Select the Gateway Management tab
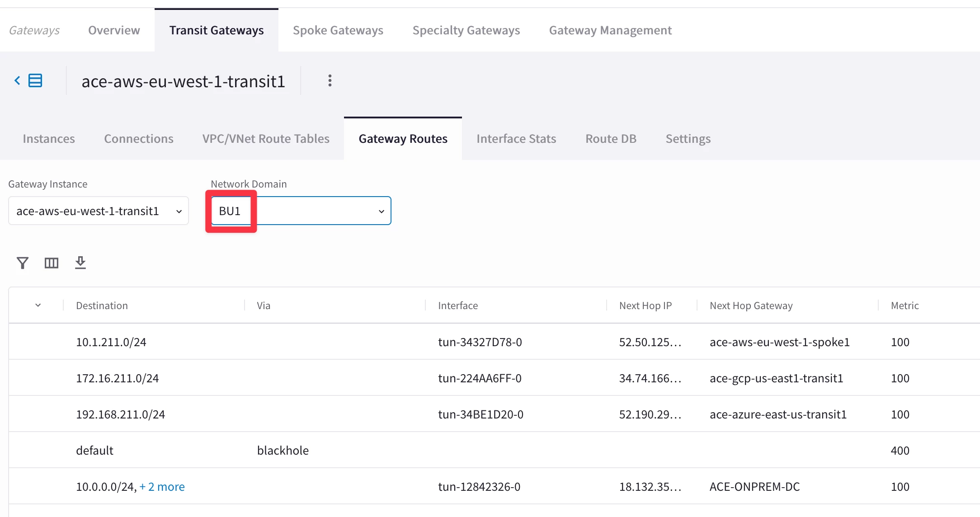The width and height of the screenshot is (980, 517). (610, 30)
